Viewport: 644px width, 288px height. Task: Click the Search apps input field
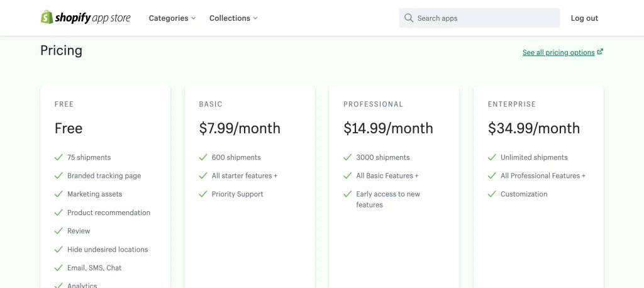point(479,18)
